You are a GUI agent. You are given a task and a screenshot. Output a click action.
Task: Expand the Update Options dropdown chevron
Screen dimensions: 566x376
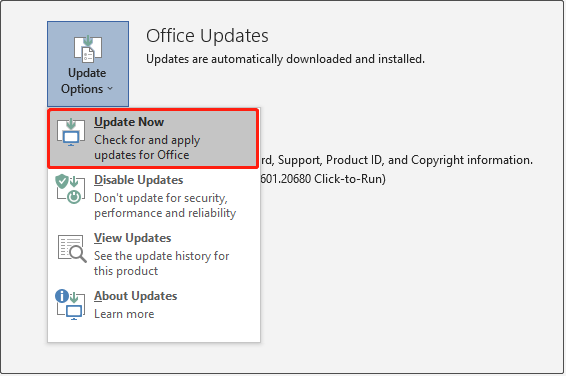tap(110, 89)
